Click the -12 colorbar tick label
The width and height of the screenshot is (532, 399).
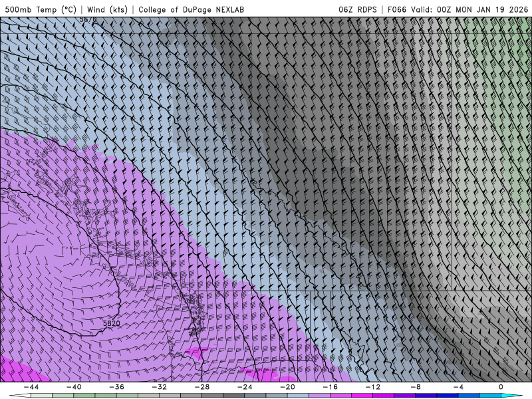point(373,387)
